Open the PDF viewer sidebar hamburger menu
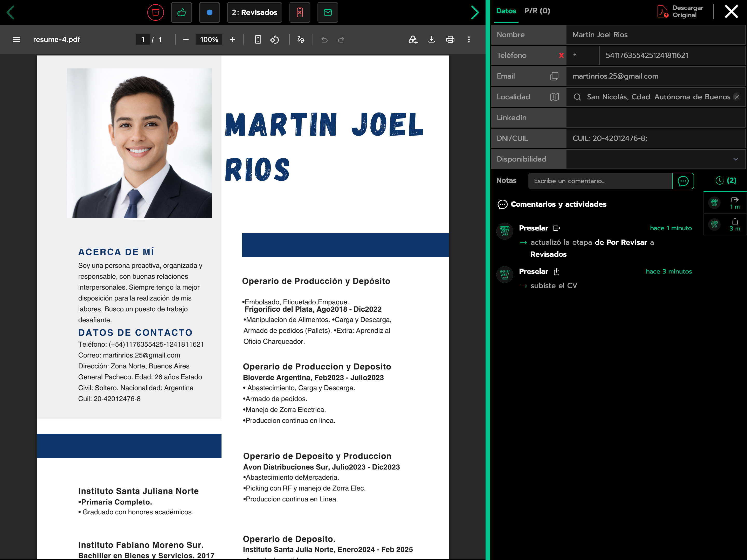Image resolution: width=747 pixels, height=560 pixels. pos(17,39)
